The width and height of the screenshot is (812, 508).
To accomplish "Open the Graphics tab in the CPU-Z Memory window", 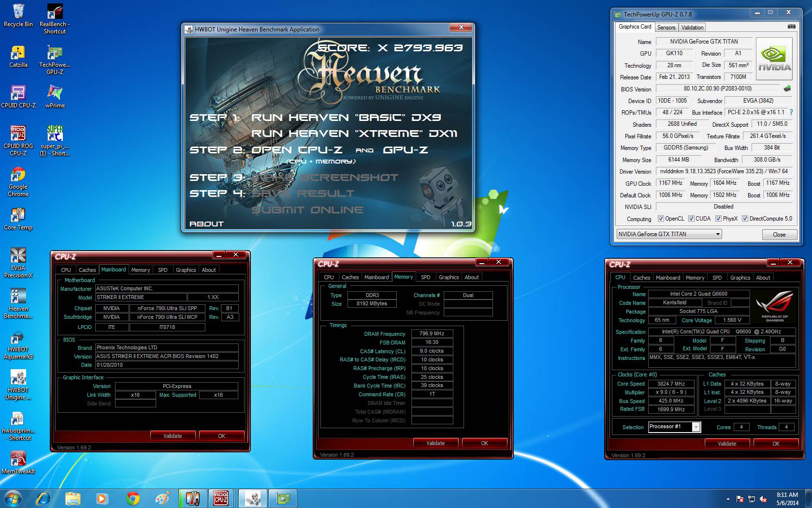I will pos(449,277).
